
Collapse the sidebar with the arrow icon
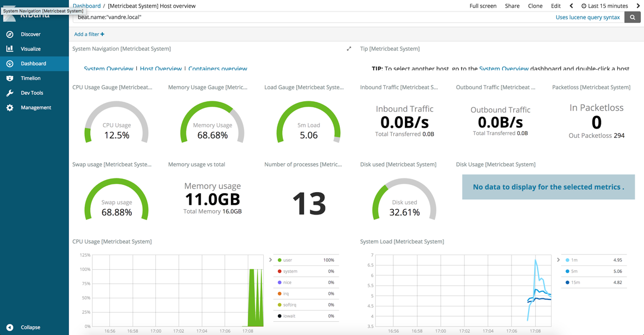click(10, 327)
